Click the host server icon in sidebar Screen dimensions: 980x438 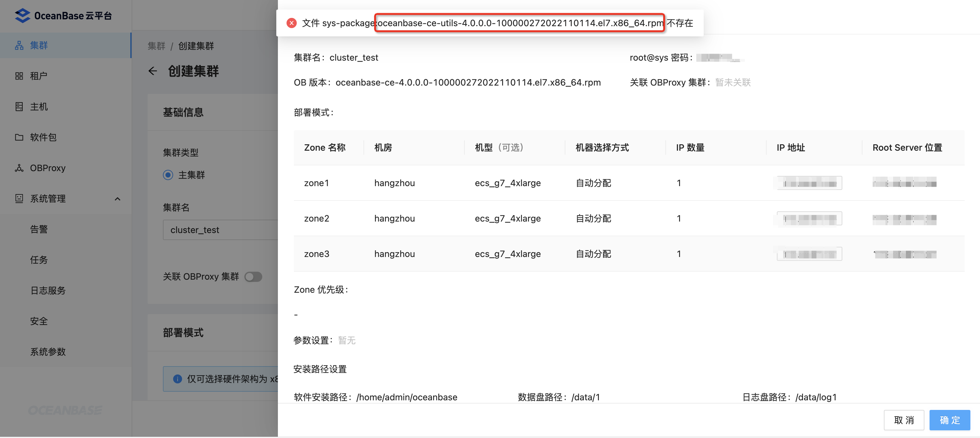(x=19, y=106)
